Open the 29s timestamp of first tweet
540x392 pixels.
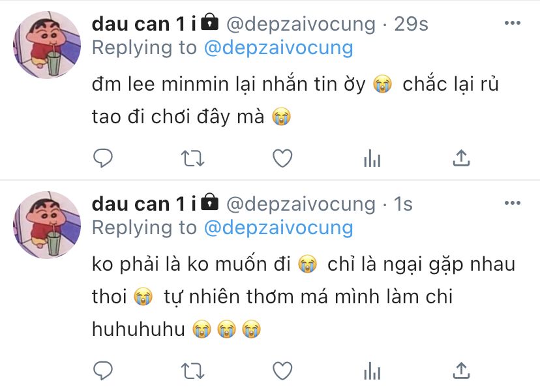click(x=412, y=24)
